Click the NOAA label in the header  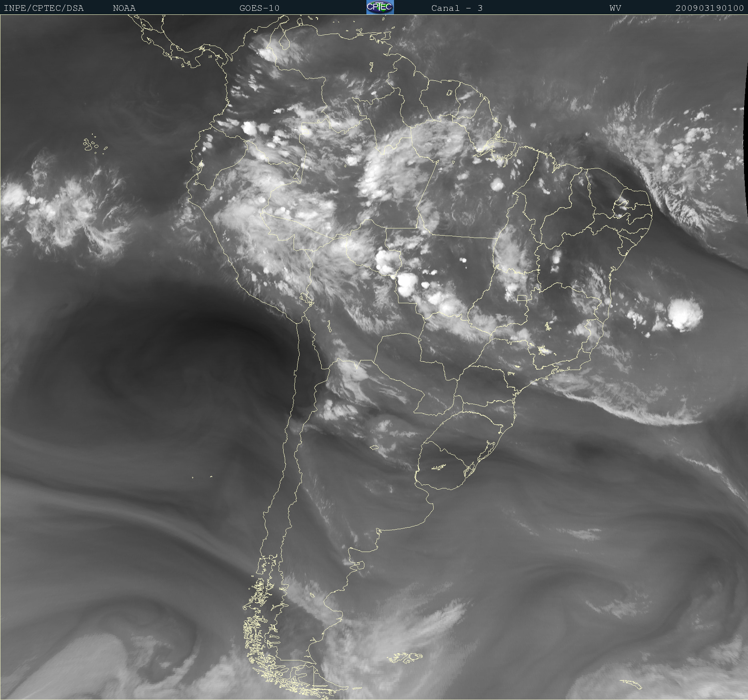pos(124,8)
